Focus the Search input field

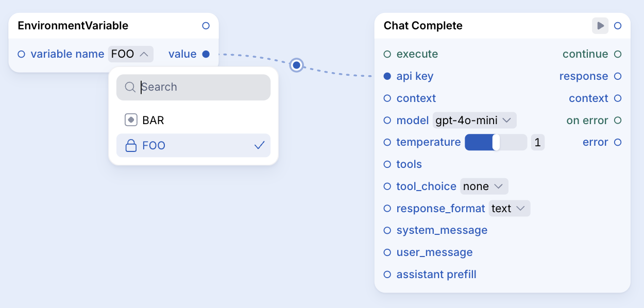point(193,87)
